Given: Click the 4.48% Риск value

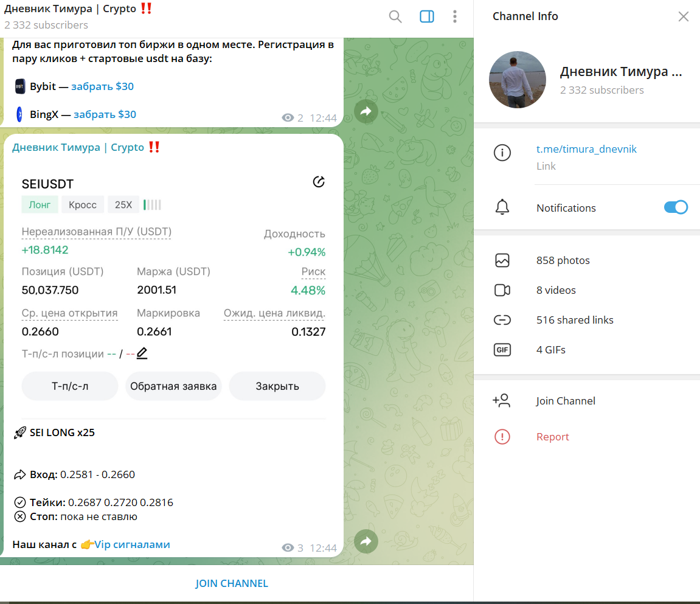Looking at the screenshot, I should (308, 291).
